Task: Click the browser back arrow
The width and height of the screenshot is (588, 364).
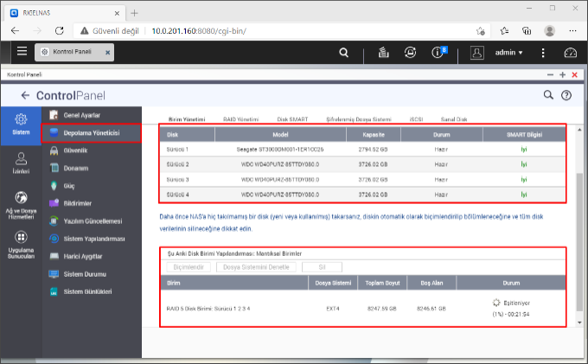Action: click(x=15, y=31)
